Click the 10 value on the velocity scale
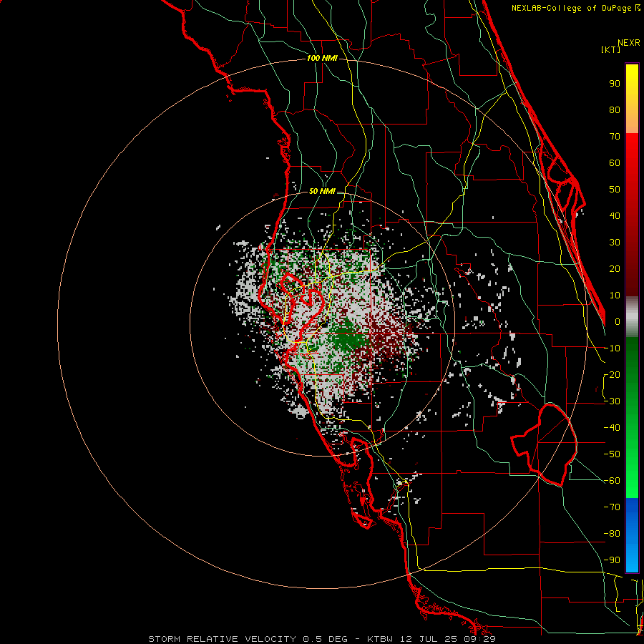 coord(615,296)
